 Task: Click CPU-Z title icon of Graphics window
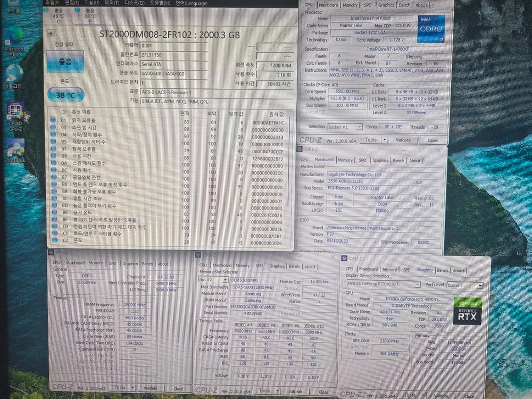(344, 258)
